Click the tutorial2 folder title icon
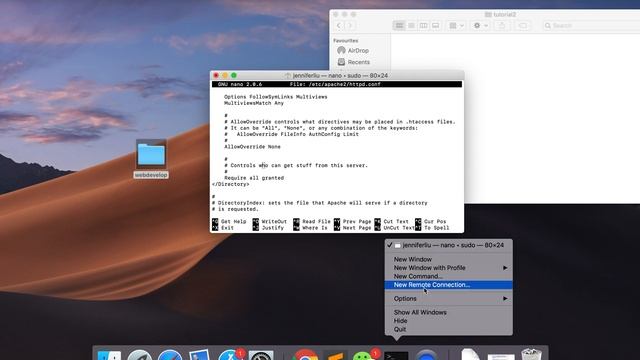The width and height of the screenshot is (640, 360). (x=488, y=14)
